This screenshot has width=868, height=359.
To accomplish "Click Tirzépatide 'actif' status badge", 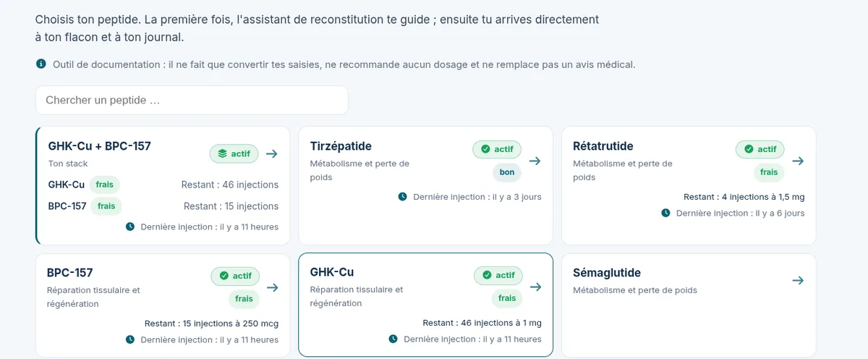I will [497, 149].
